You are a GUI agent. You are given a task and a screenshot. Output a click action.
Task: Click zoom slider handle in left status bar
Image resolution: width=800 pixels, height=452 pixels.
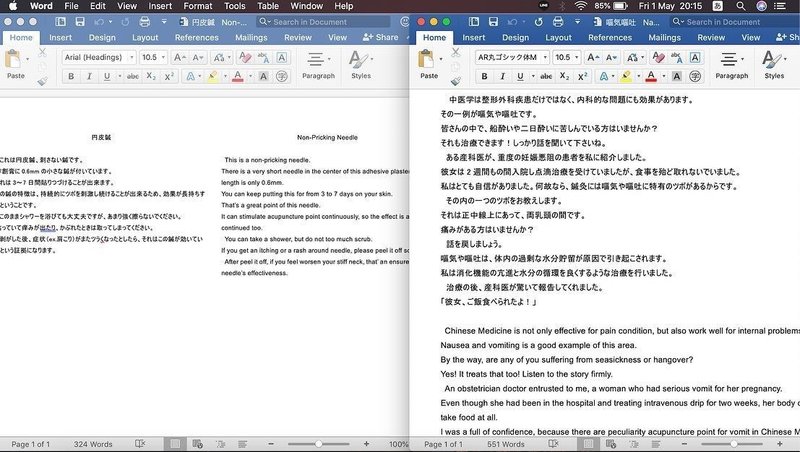pyautogui.click(x=318, y=444)
